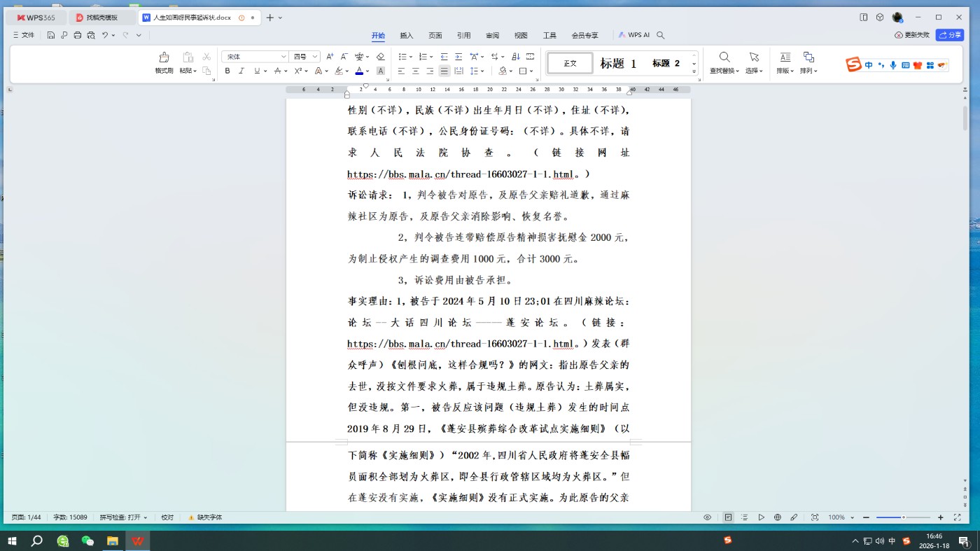This screenshot has height=551, width=980.
Task: Open the 审阅 (Review) ribbon tab
Action: pyautogui.click(x=492, y=36)
